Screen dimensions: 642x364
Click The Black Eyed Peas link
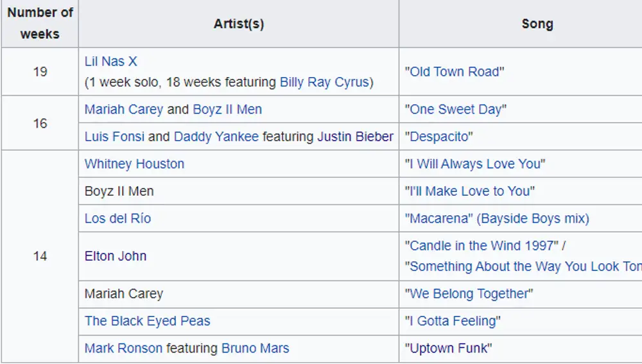[x=148, y=321]
